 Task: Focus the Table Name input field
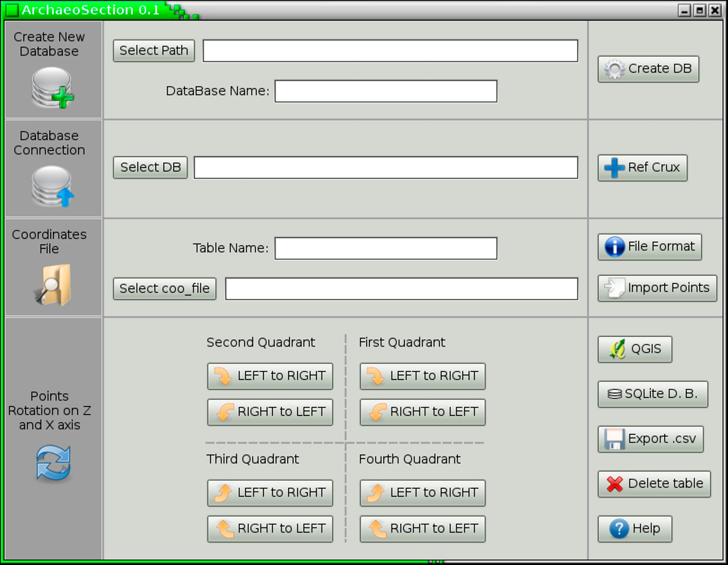point(386,248)
